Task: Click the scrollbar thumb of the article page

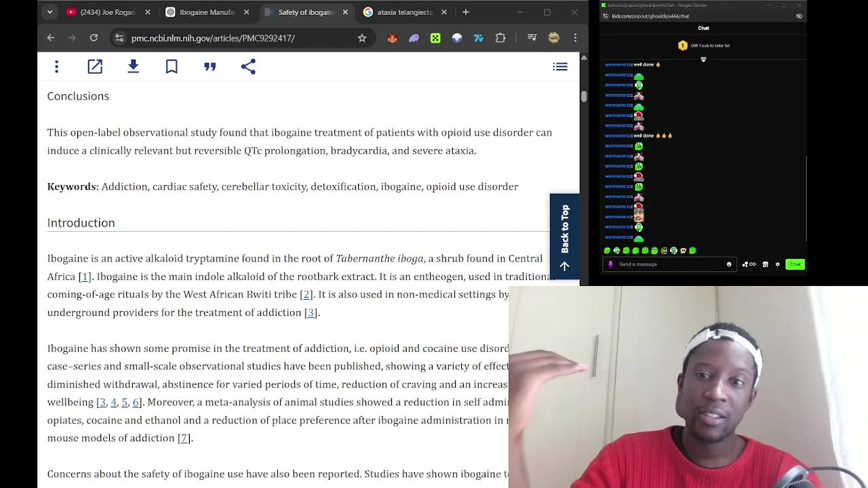Action: click(584, 96)
